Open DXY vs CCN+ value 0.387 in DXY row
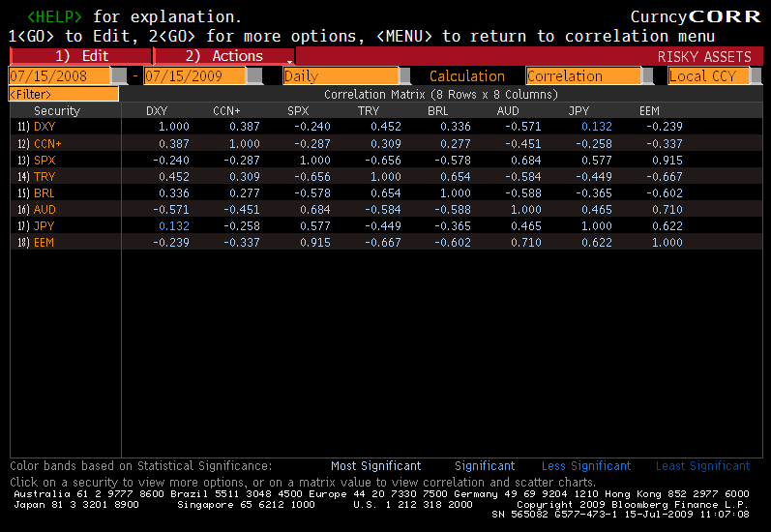The width and height of the screenshot is (771, 532). pos(245,127)
